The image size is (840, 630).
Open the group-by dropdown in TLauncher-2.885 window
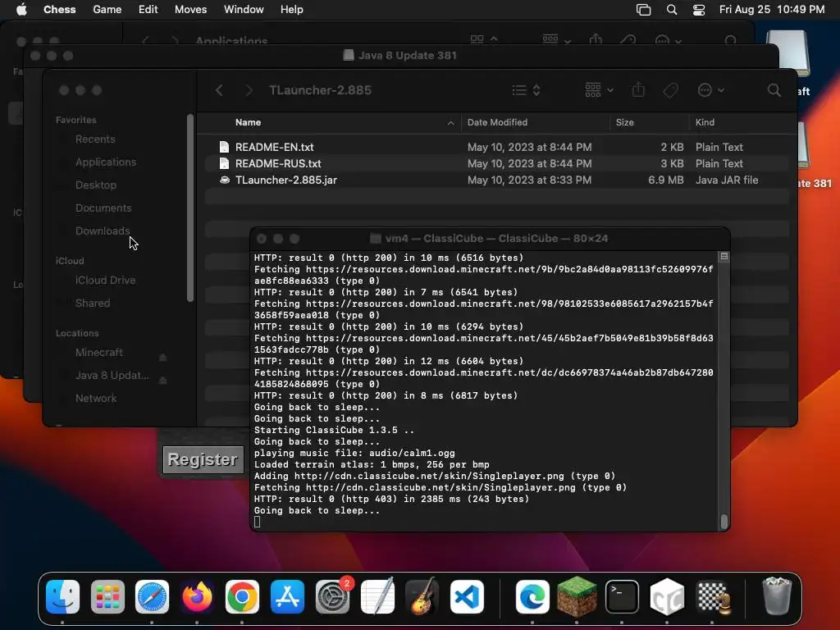(599, 90)
